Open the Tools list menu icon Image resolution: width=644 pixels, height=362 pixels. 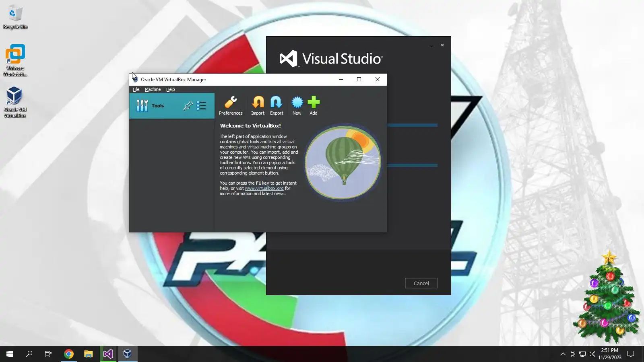(201, 106)
